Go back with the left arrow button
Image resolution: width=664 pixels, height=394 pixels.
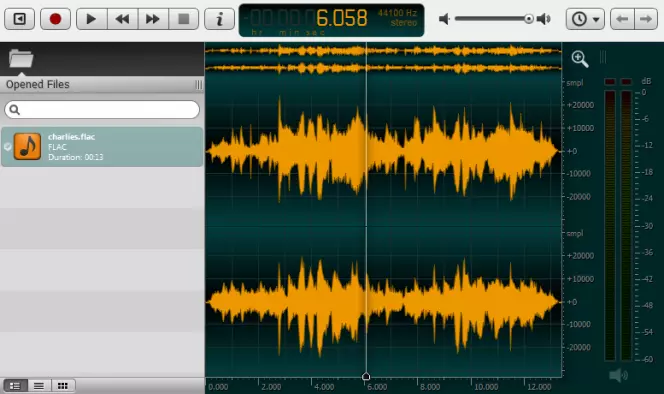click(622, 19)
